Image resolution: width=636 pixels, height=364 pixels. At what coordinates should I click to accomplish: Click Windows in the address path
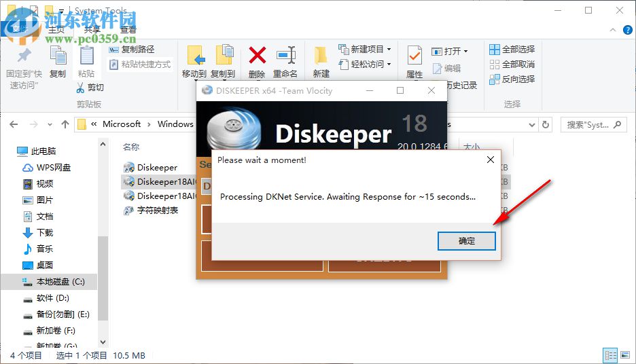pos(175,124)
